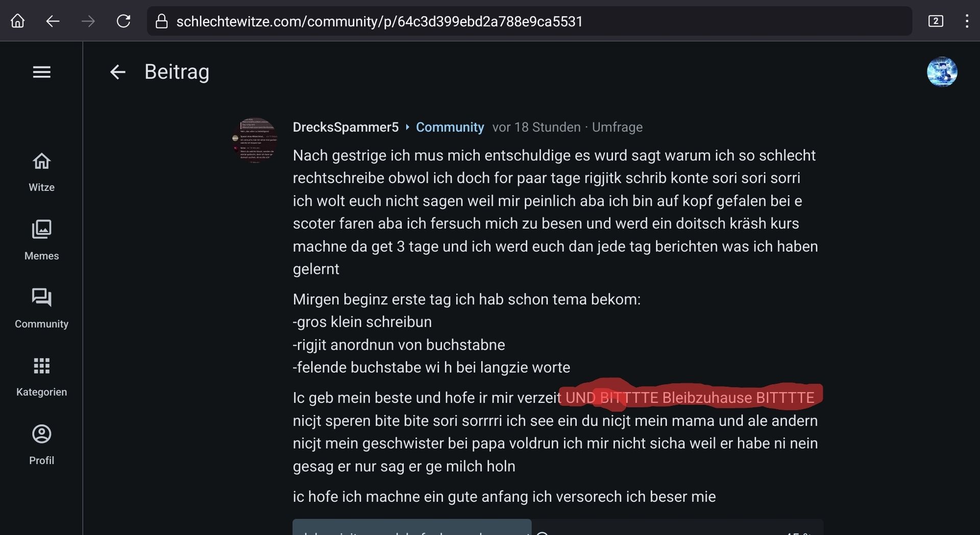The width and height of the screenshot is (980, 535).
Task: Click the browser home icon
Action: [18, 21]
